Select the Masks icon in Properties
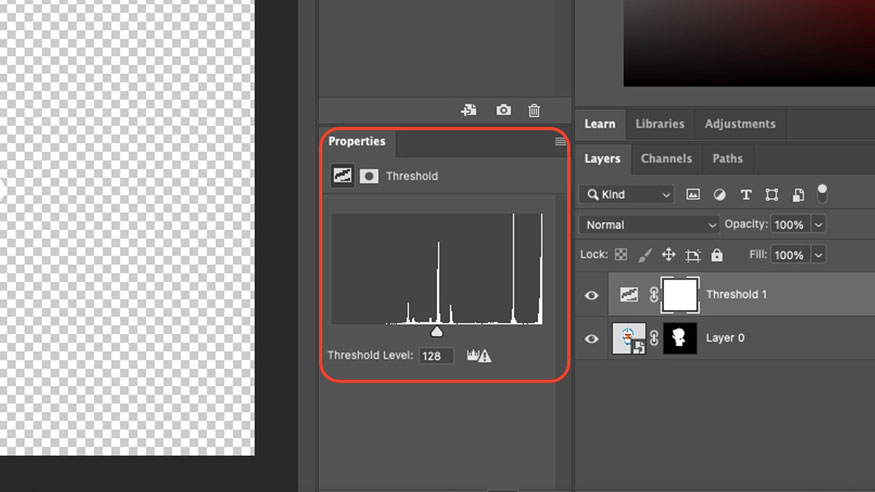The height and width of the screenshot is (492, 875). (369, 176)
